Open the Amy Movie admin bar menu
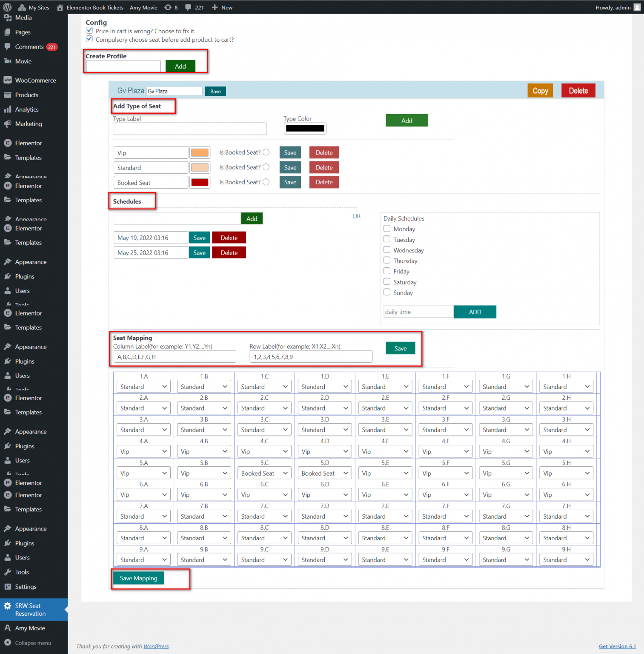 click(x=143, y=7)
